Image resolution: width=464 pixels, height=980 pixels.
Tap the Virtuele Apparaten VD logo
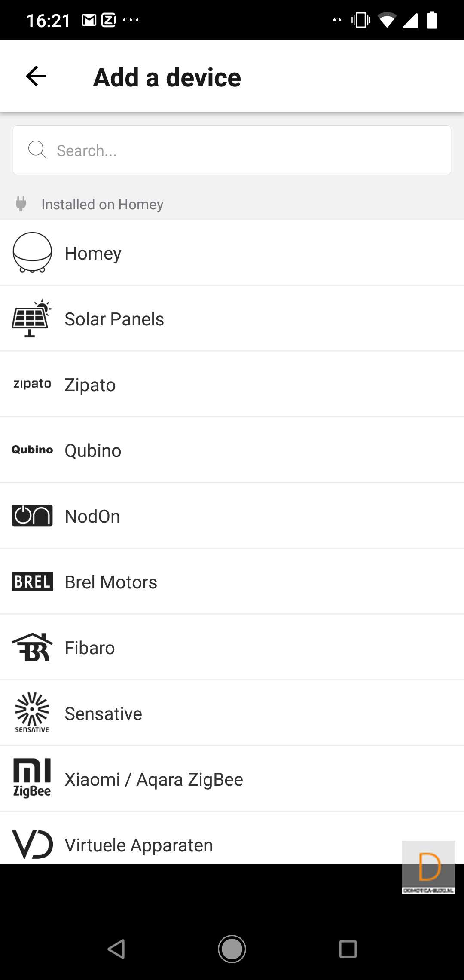coord(32,844)
